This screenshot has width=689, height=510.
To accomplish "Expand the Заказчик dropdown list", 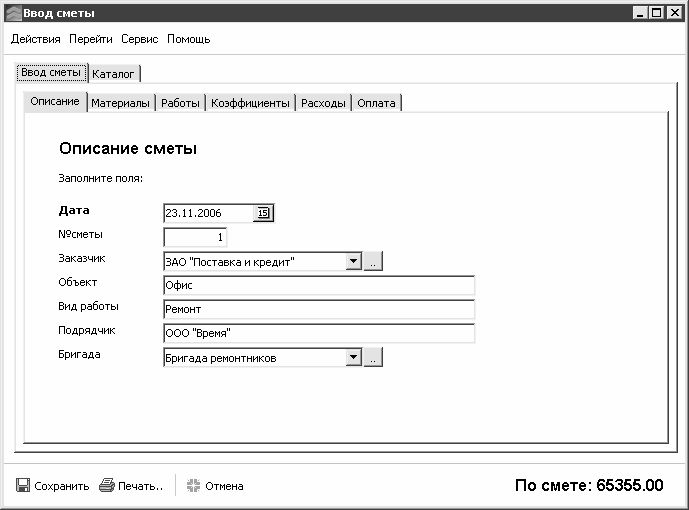I will [x=352, y=262].
